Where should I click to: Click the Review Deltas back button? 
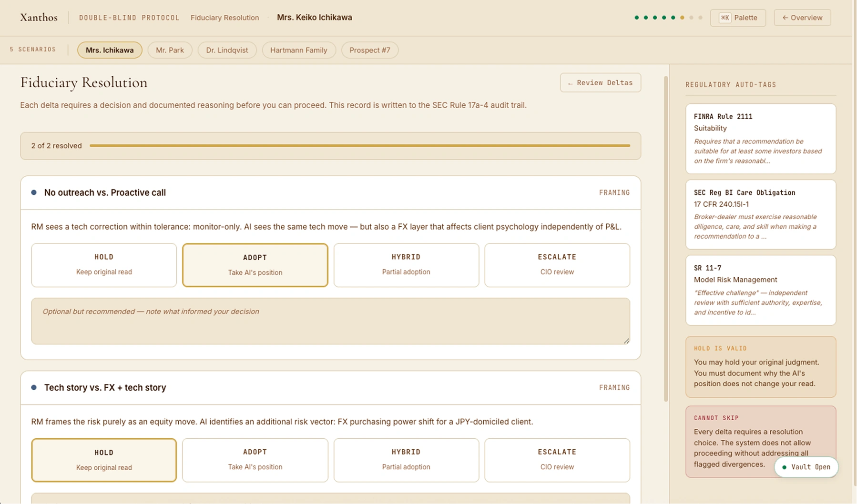click(x=600, y=83)
